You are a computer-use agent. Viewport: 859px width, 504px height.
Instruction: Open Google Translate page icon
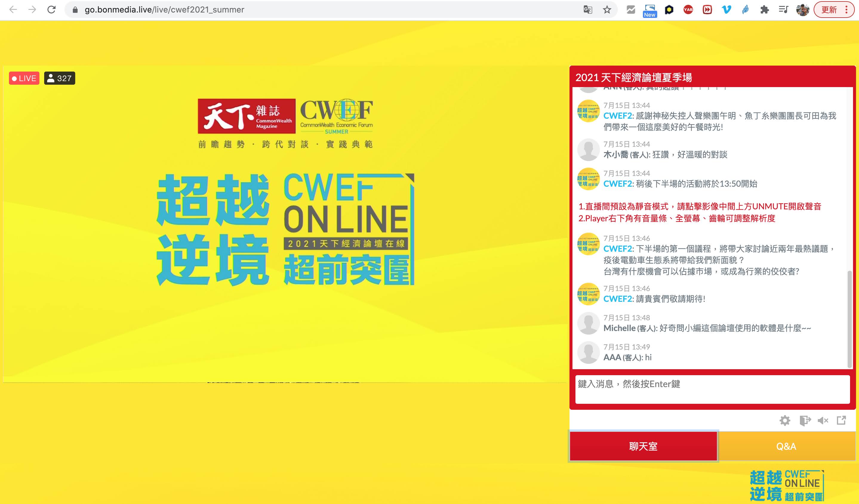[588, 10]
